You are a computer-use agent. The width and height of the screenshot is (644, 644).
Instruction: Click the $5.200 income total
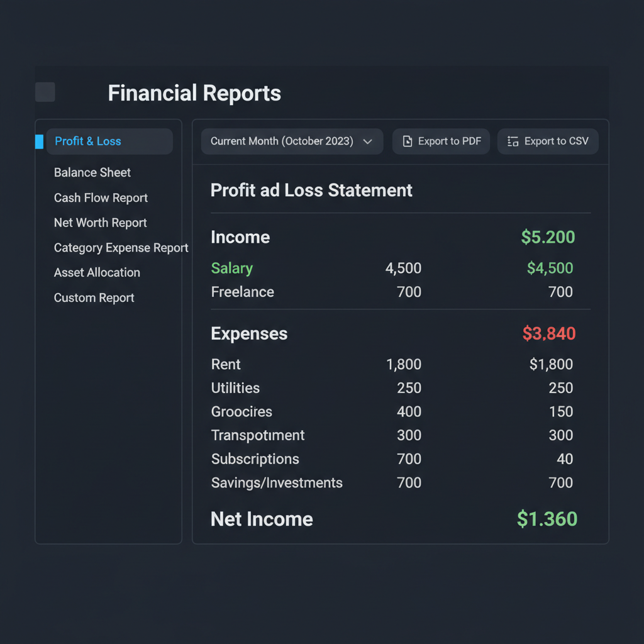coord(548,237)
